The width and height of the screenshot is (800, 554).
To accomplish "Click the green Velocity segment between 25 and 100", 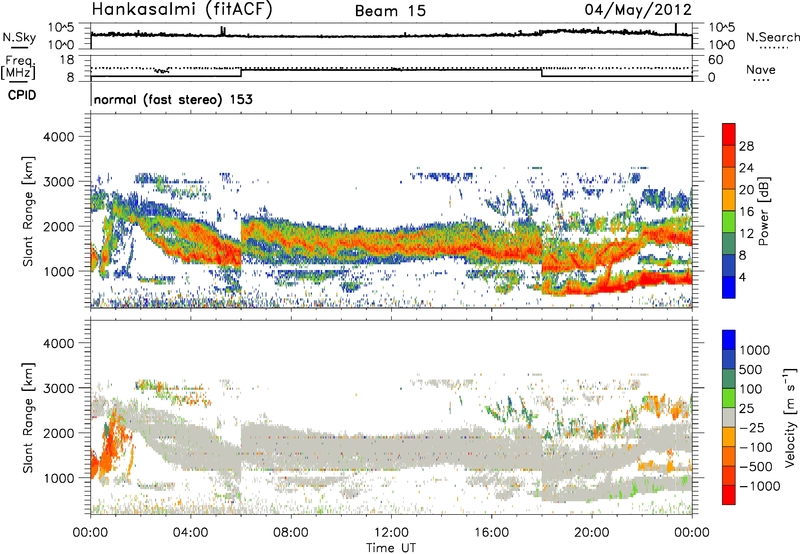I will point(729,397).
